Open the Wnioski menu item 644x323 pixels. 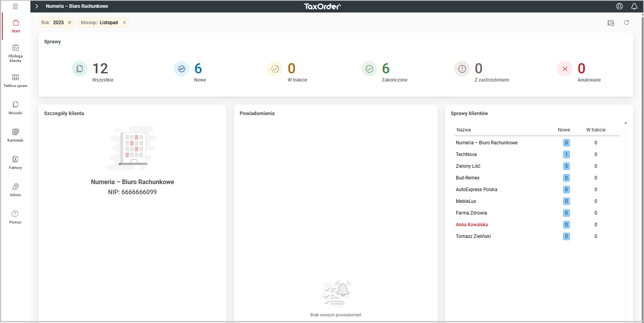tap(16, 108)
